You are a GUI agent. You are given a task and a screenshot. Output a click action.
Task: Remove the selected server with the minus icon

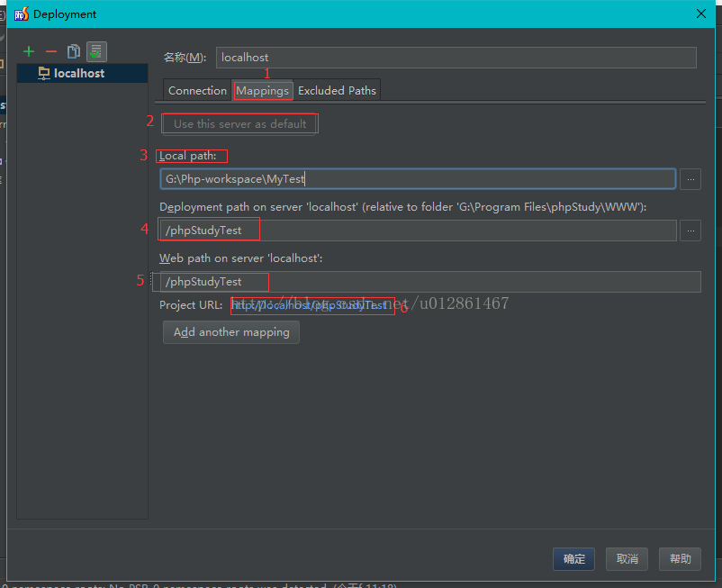pos(51,52)
